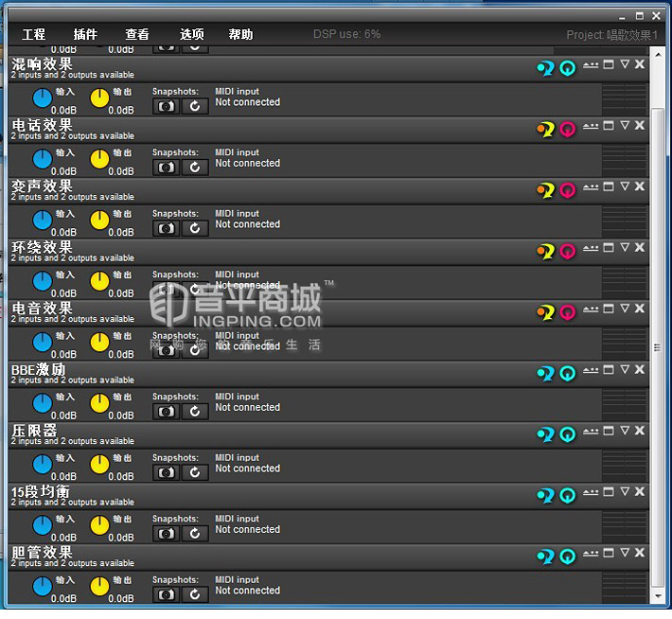
Task: Collapse the 混响效果 plugin strip
Action: tap(625, 64)
